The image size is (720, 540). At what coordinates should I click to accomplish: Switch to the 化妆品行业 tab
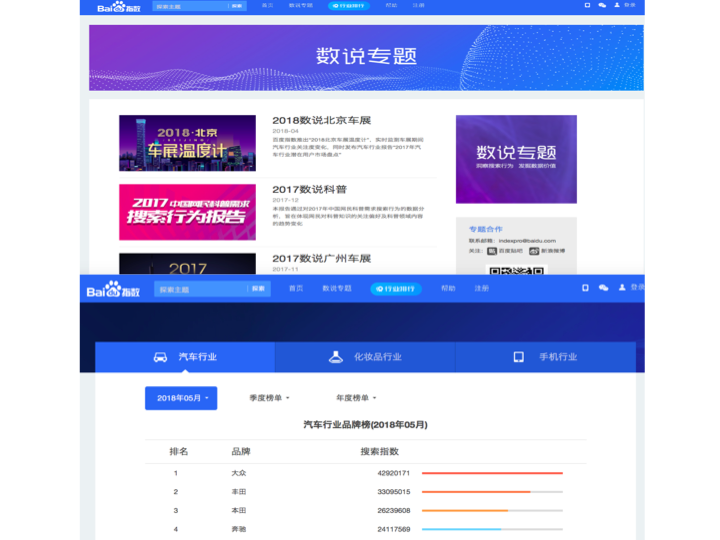[x=365, y=357]
